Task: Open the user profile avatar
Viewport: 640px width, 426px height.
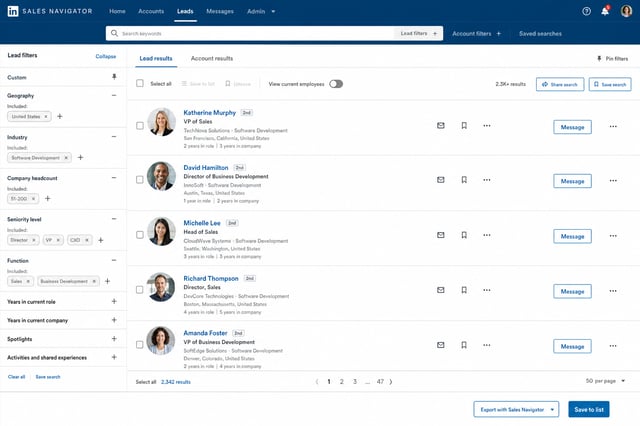Action: click(626, 11)
